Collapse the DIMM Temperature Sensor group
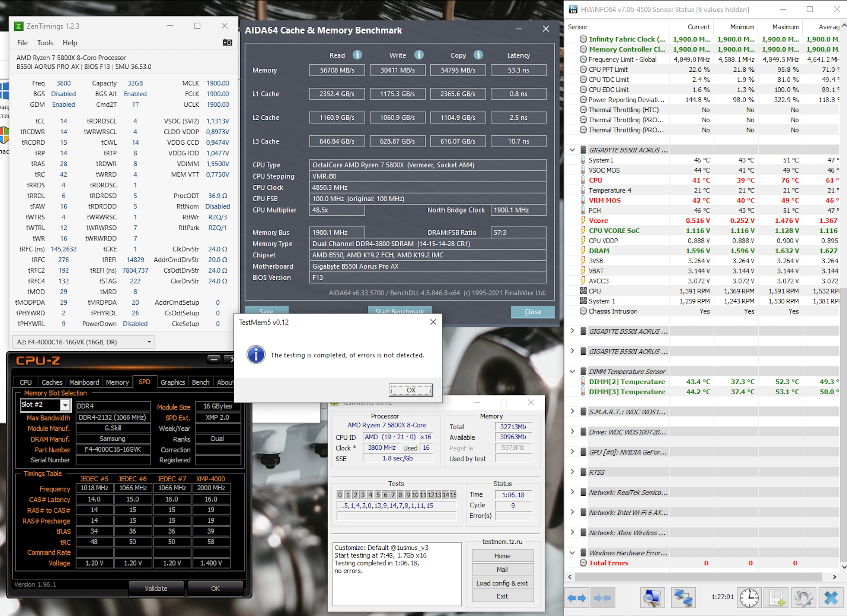The height and width of the screenshot is (616, 847). click(572, 371)
